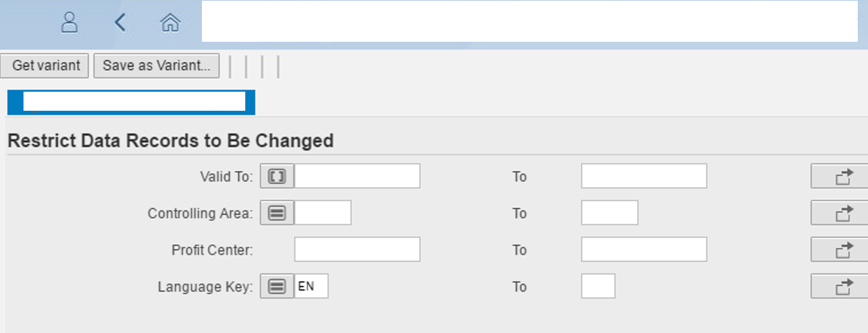
Task: Select the highlighted blue tab header
Action: 131,103
